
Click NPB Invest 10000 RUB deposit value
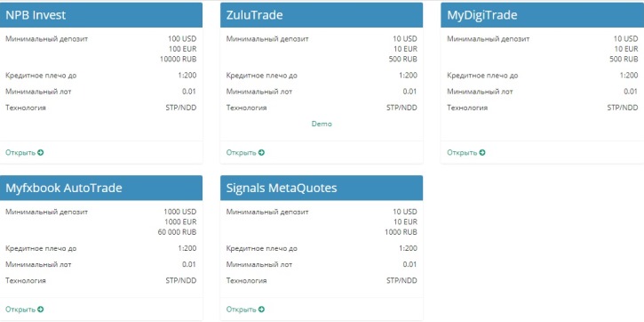point(179,59)
